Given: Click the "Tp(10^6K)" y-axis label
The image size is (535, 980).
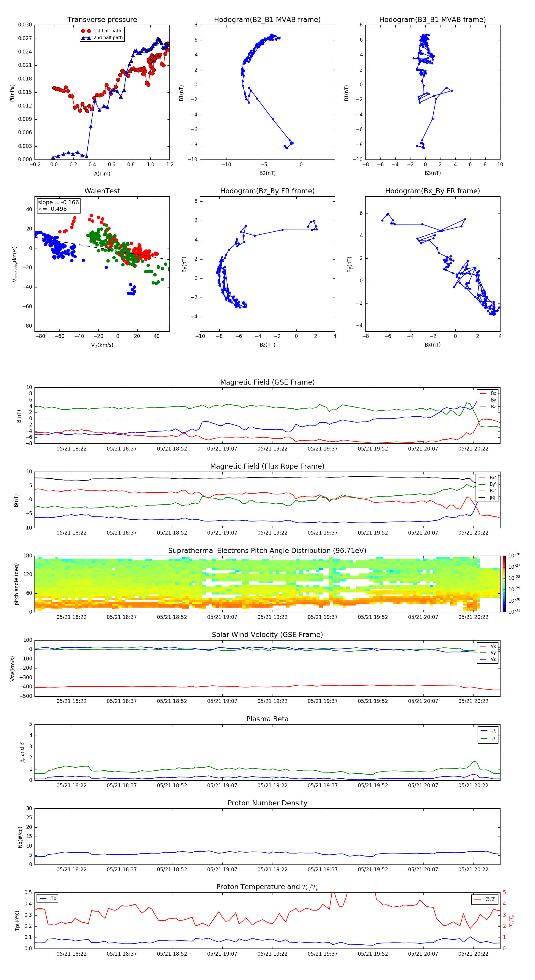Looking at the screenshot, I should tap(17, 921).
